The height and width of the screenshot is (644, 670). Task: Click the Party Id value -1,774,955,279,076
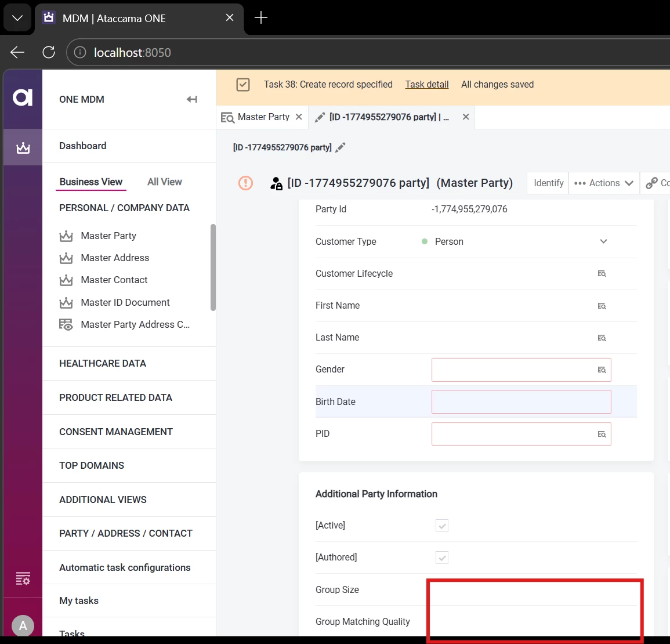pos(469,209)
